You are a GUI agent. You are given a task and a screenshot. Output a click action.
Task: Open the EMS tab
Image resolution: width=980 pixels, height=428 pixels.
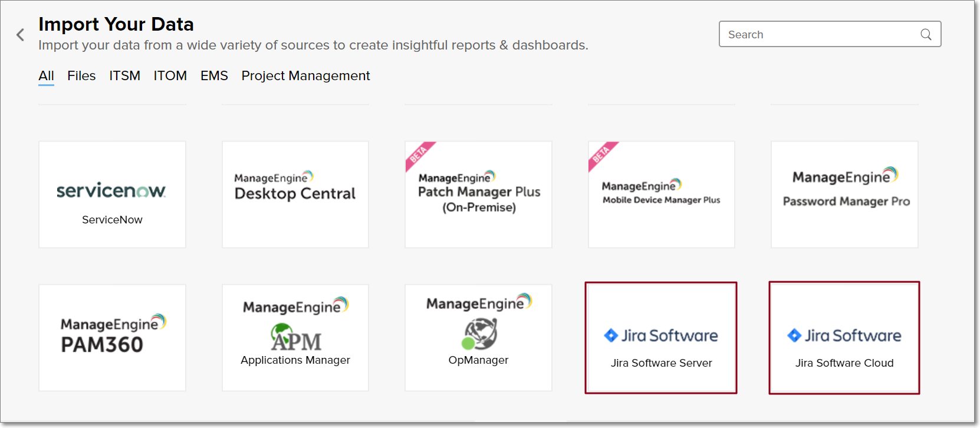pyautogui.click(x=214, y=76)
